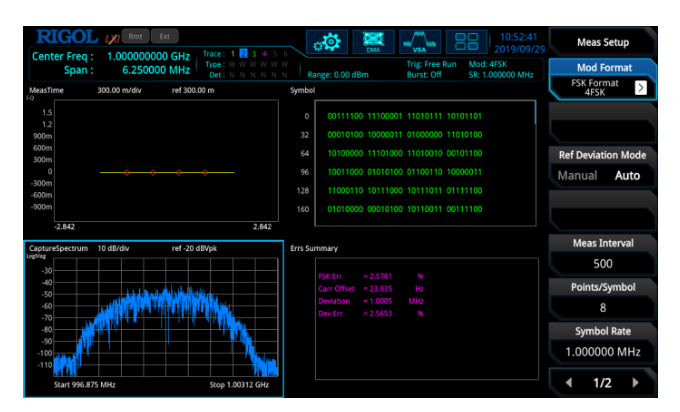Set Ref Deviation Mode to Auto
Viewport: 680px width, 412px height.
click(x=627, y=176)
